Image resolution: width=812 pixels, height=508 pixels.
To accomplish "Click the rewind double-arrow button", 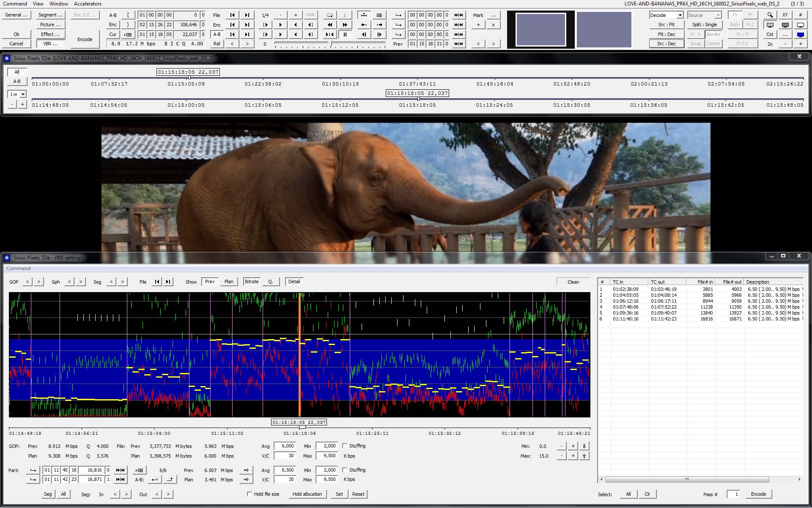I will pos(329,25).
